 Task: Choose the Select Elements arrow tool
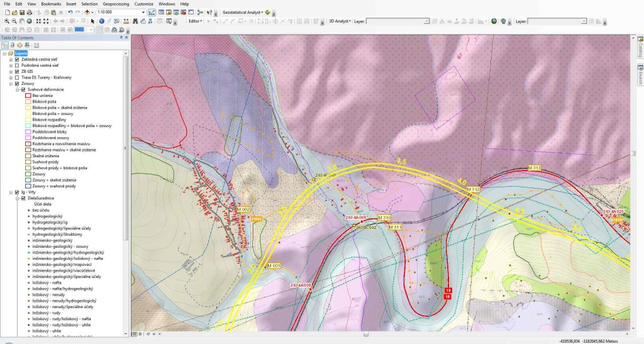coord(93,21)
